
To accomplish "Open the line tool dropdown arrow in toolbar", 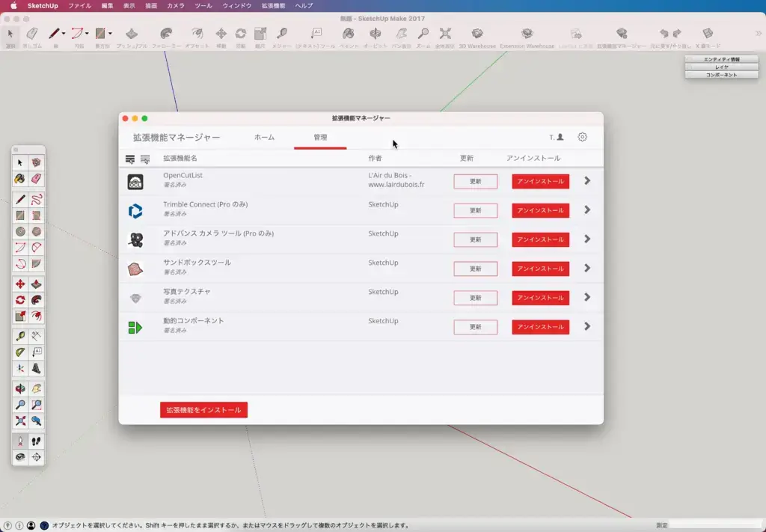I will (x=64, y=34).
